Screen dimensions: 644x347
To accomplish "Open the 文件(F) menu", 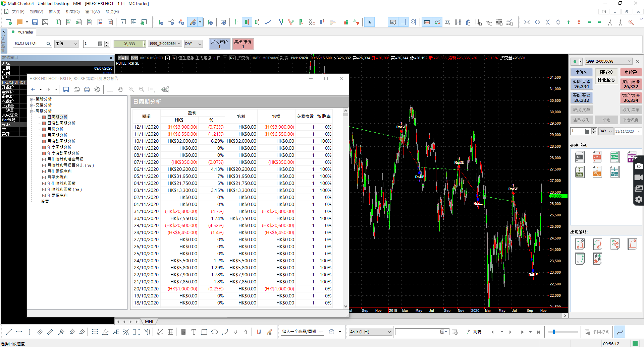I will pos(18,12).
